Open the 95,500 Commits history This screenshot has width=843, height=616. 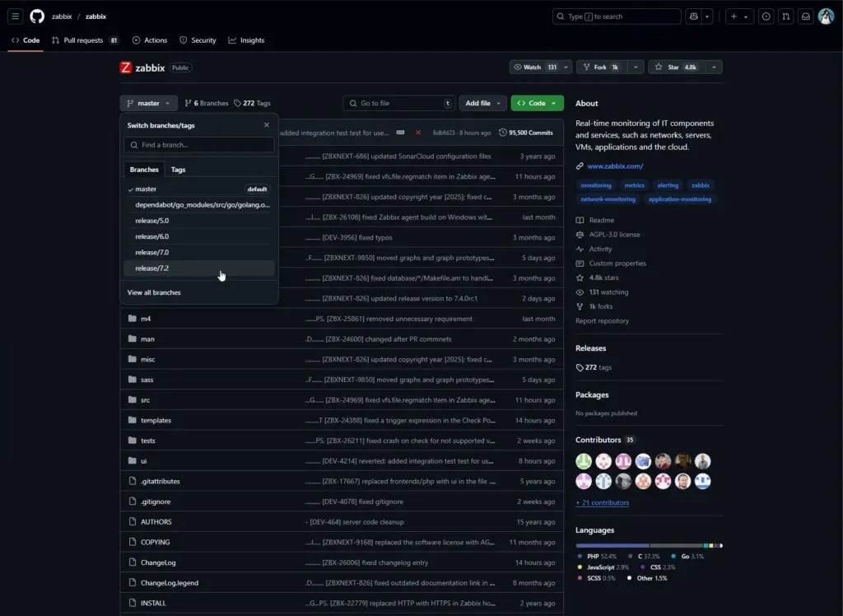click(x=525, y=133)
